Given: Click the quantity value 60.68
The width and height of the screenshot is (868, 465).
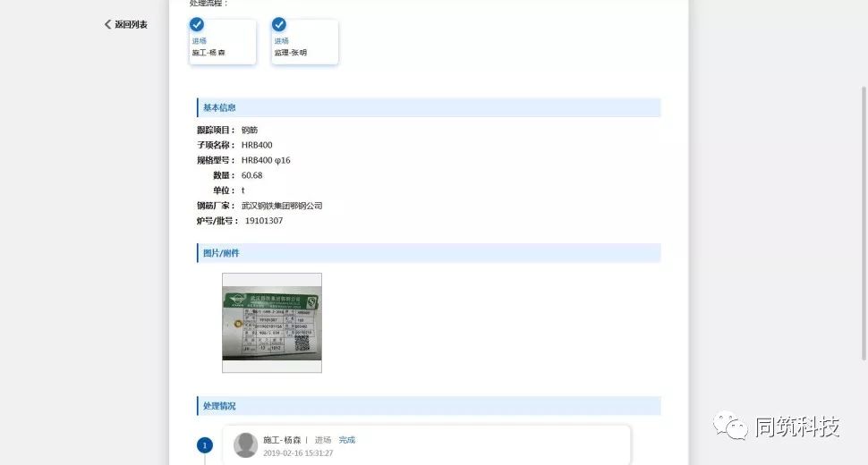Looking at the screenshot, I should point(251,175).
